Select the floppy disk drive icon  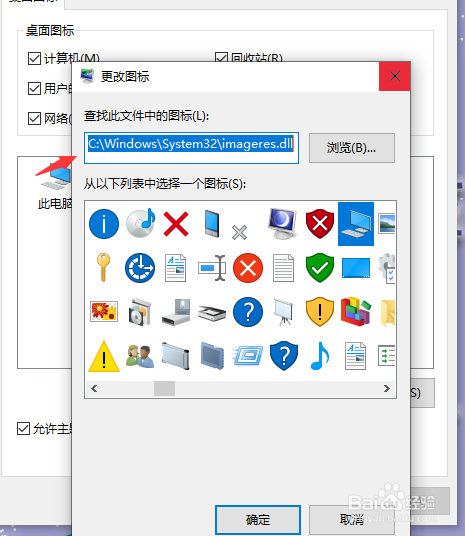pyautogui.click(x=176, y=312)
